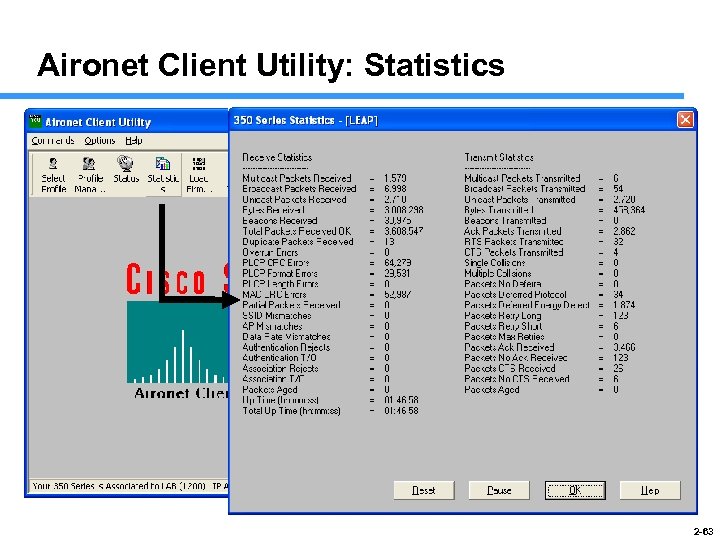
Task: Click the OK button
Action: click(575, 490)
